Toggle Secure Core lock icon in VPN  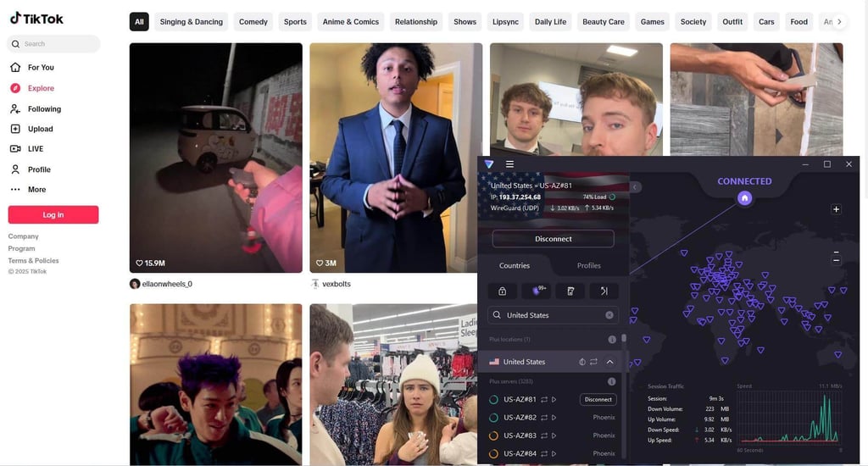click(502, 291)
